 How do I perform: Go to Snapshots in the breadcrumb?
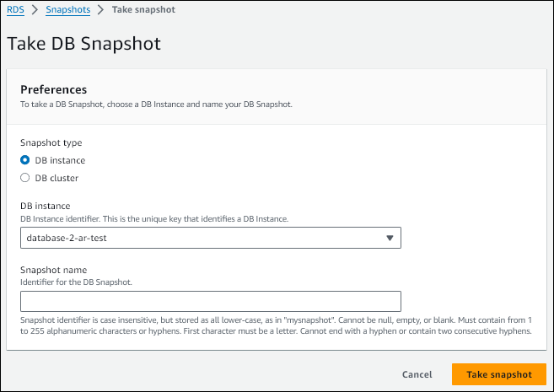pos(67,8)
